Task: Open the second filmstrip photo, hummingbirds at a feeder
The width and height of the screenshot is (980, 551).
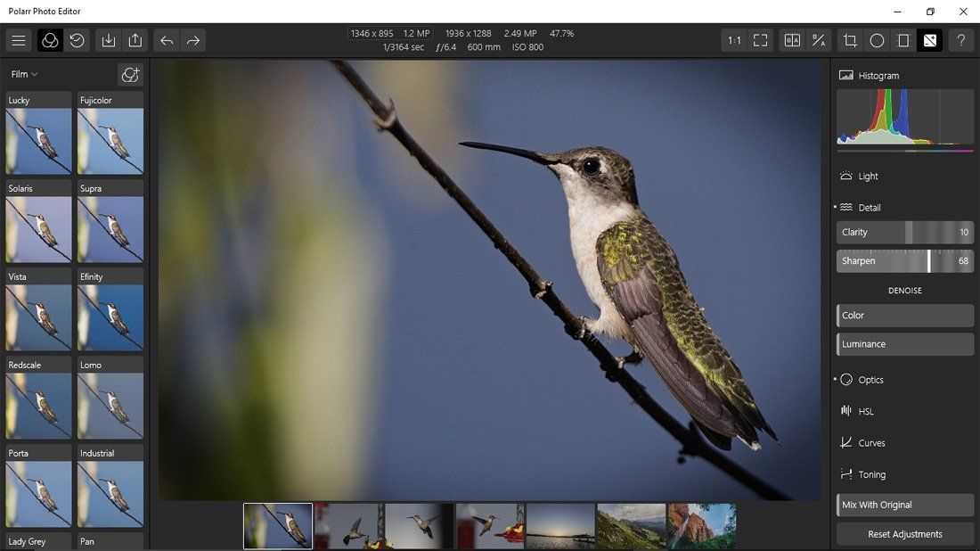Action: click(349, 526)
